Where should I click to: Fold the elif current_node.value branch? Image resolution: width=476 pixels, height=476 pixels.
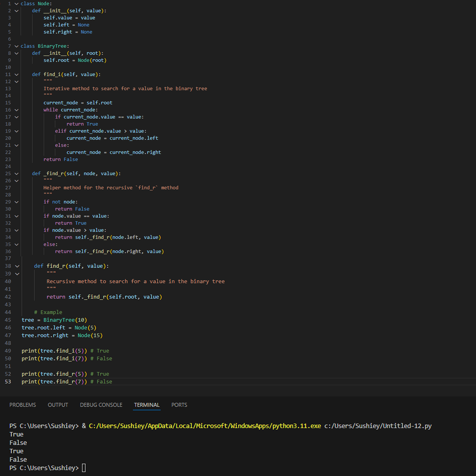(16, 131)
